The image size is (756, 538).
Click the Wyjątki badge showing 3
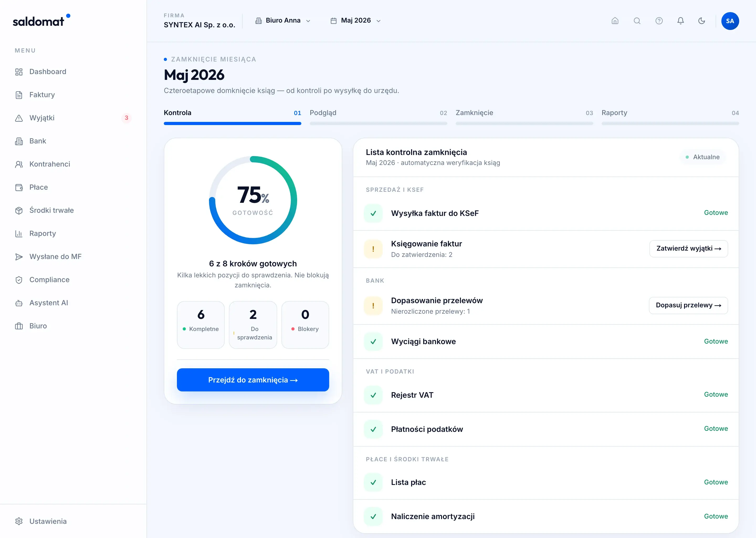tap(127, 118)
